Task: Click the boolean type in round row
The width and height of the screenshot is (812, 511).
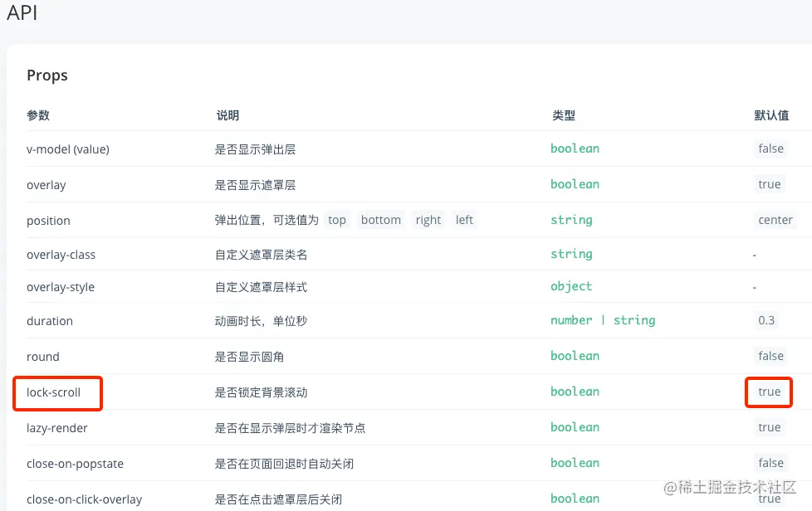Action: coord(575,357)
